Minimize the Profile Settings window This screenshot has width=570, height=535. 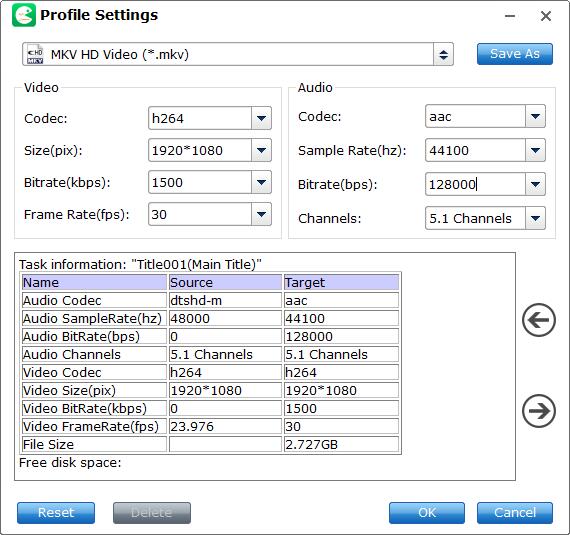(510, 16)
